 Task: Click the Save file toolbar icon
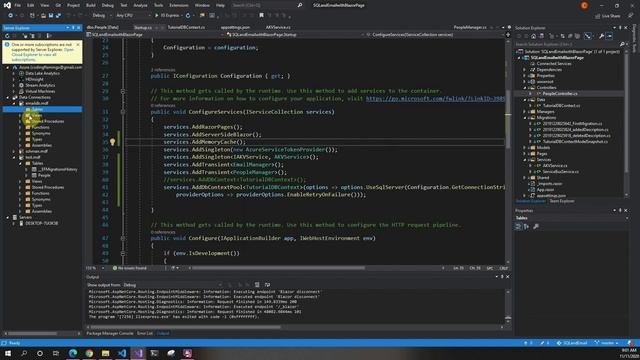pyautogui.click(x=51, y=16)
